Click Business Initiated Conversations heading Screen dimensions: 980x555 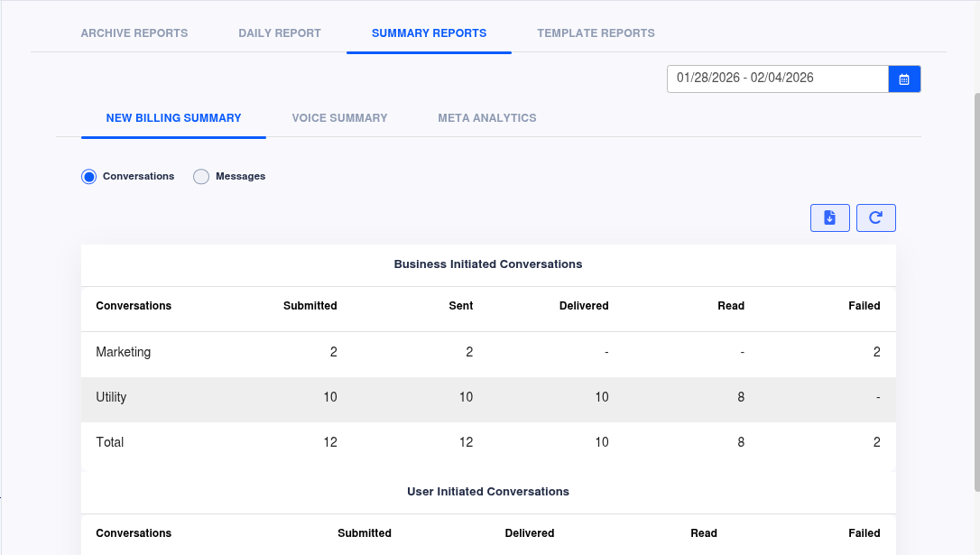(x=488, y=264)
